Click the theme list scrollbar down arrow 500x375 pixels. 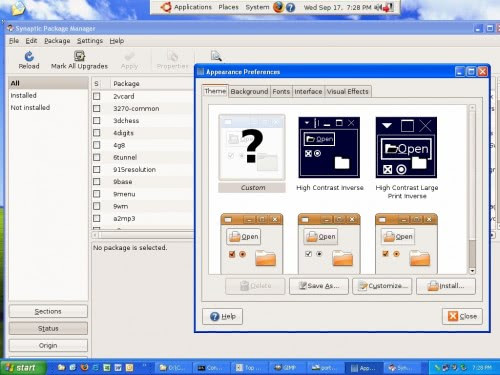point(472,271)
